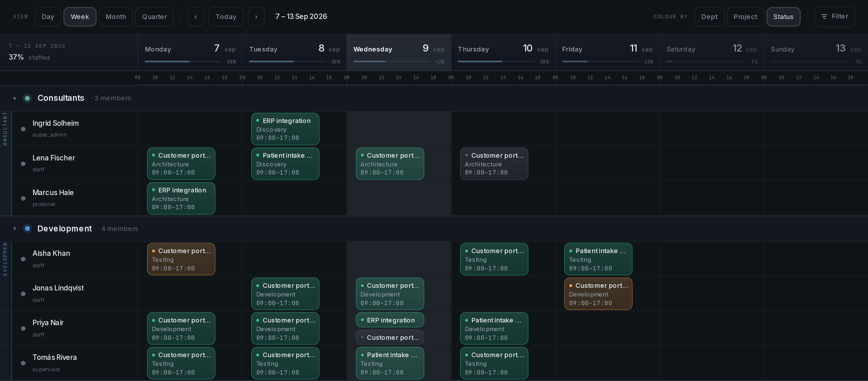This screenshot has width=868, height=381.
Task: Click Aisha Khan's status dot
Action: 23,259
